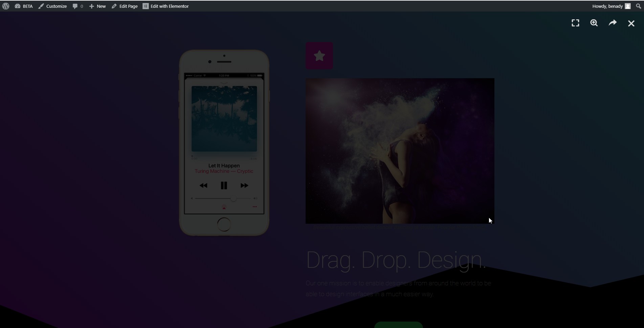Click the lightbox share arrow icon
This screenshot has width=644, height=328.
point(613,23)
